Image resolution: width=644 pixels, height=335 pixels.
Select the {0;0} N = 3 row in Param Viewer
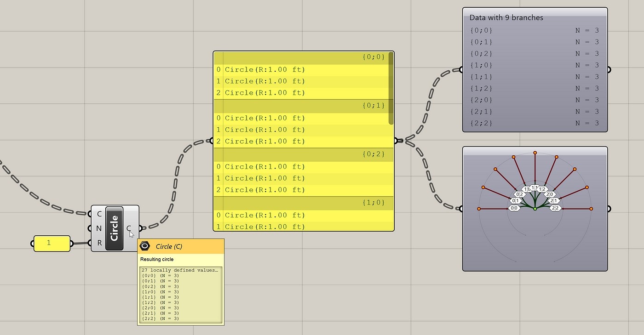pyautogui.click(x=535, y=30)
